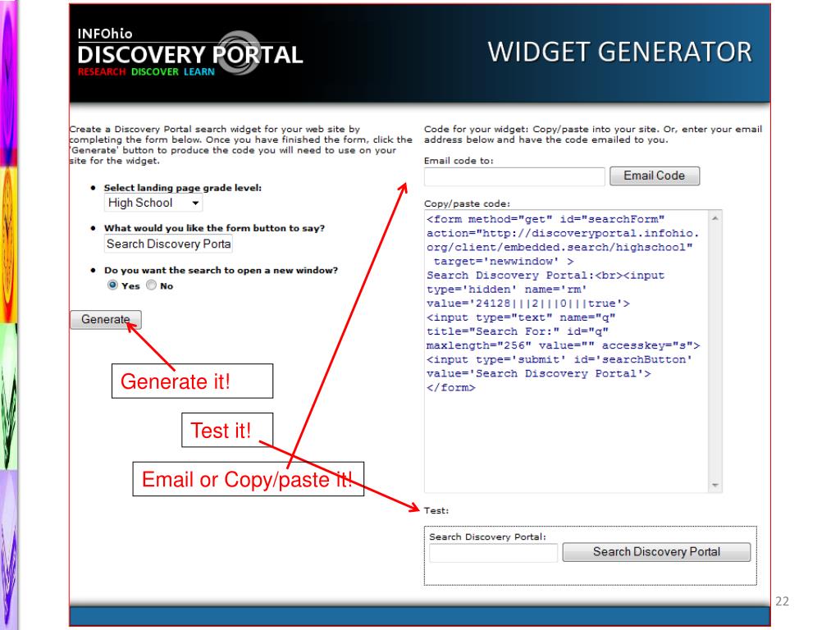Image resolution: width=840 pixels, height=630 pixels.
Task: Click the test search text field
Action: [x=493, y=552]
